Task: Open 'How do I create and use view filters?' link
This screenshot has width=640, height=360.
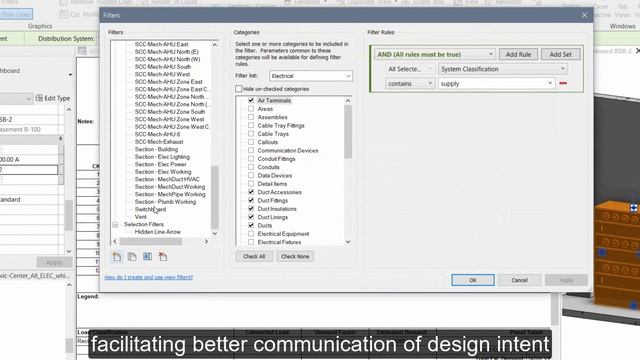Action: [x=149, y=277]
